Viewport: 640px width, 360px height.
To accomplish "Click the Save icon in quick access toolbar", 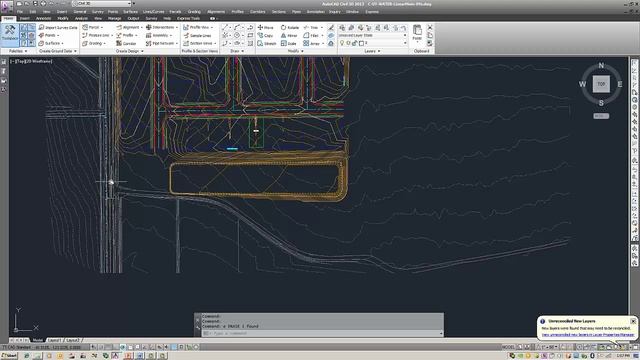I will (35, 4).
